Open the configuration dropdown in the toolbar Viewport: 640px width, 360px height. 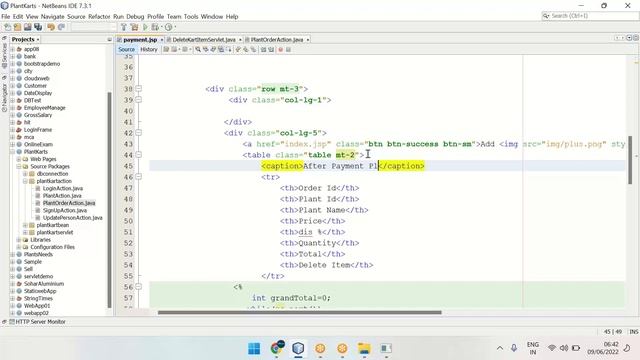tap(94, 27)
